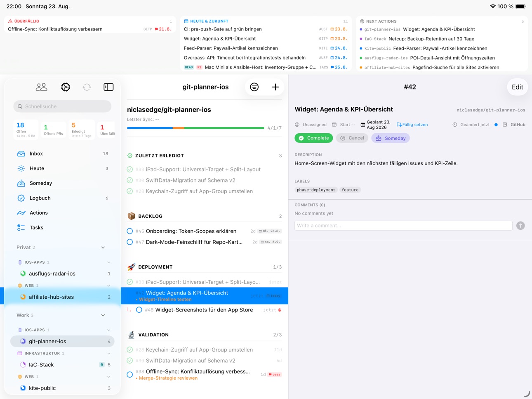532x399 pixels.
Task: Click the Someday archive icon in sidebar
Action: [21, 183]
